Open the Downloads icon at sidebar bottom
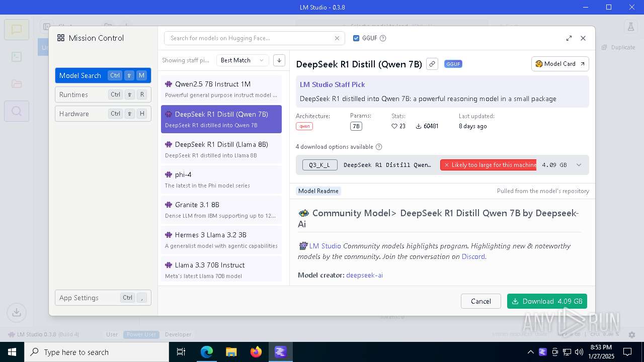 (x=17, y=312)
